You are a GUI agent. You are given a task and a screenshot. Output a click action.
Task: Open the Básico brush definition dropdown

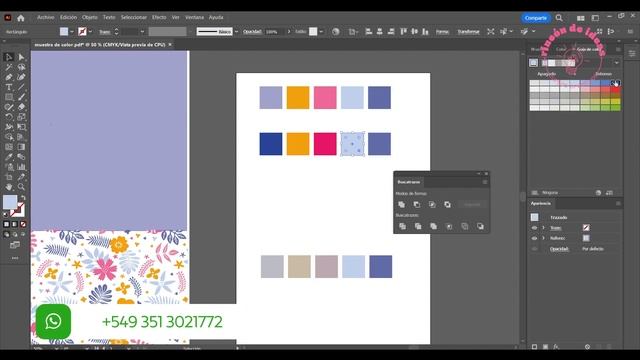(x=236, y=31)
